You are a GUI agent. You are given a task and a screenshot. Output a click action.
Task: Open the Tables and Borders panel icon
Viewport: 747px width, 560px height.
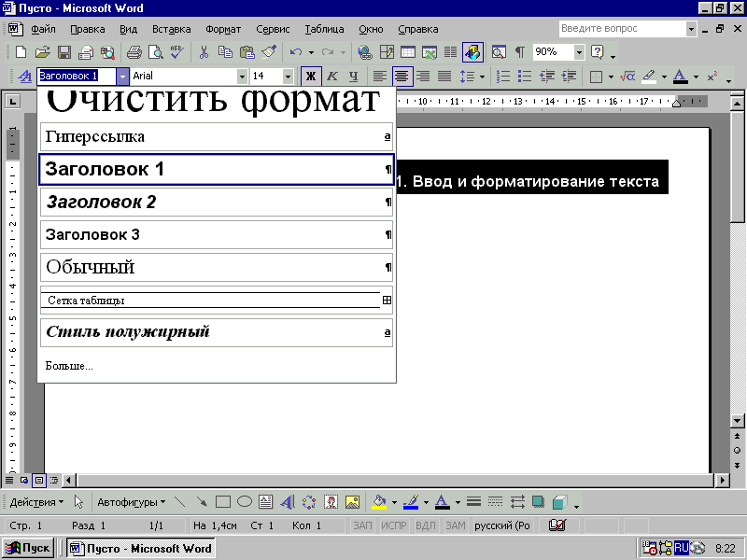tap(387, 52)
